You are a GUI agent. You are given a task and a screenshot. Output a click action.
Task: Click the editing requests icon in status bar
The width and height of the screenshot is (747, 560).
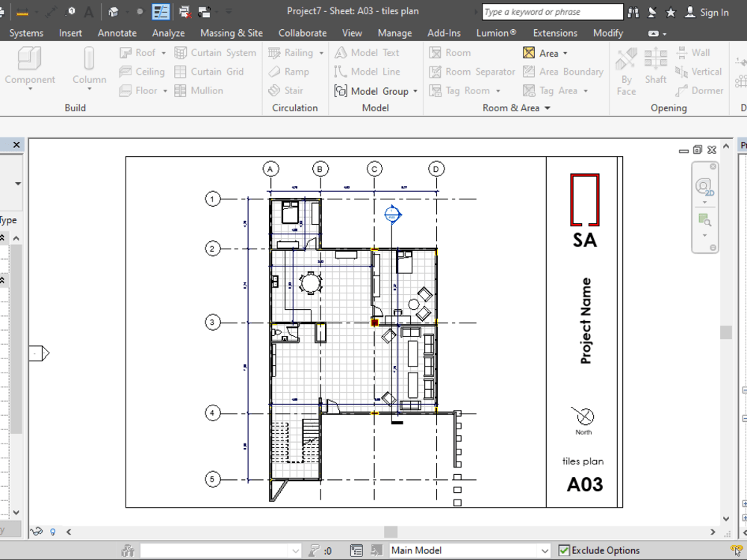[314, 551]
